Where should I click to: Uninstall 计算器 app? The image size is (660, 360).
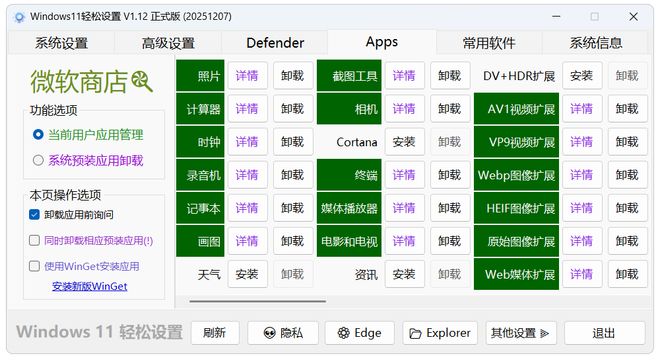[x=293, y=109]
